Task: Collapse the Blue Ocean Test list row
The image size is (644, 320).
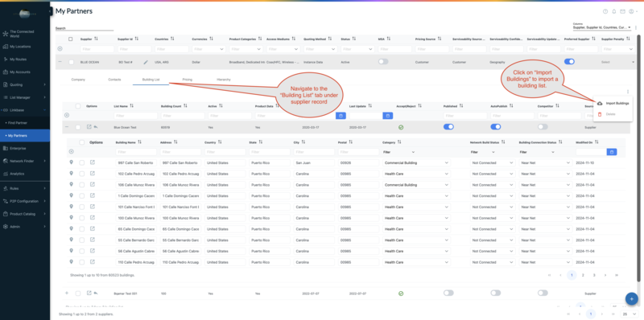Action: point(67,127)
